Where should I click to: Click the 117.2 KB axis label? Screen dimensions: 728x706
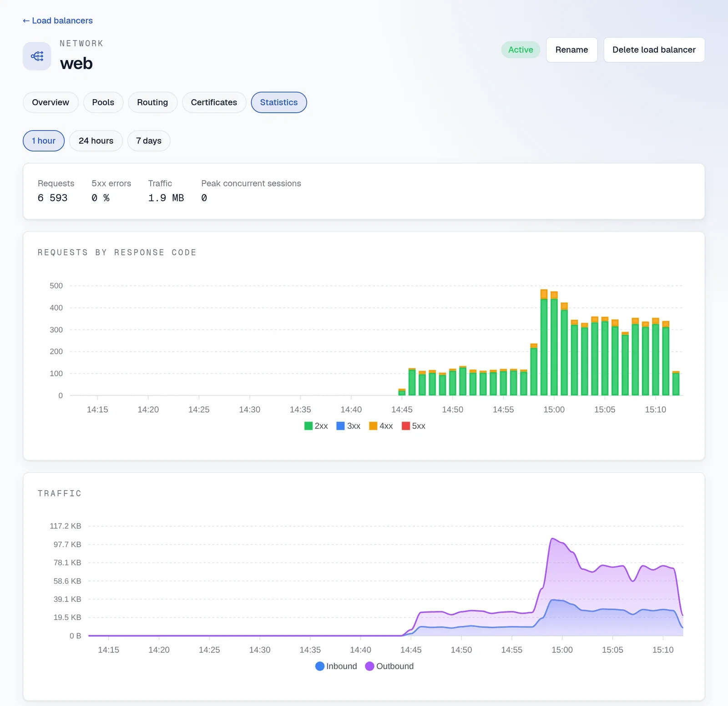pos(66,526)
